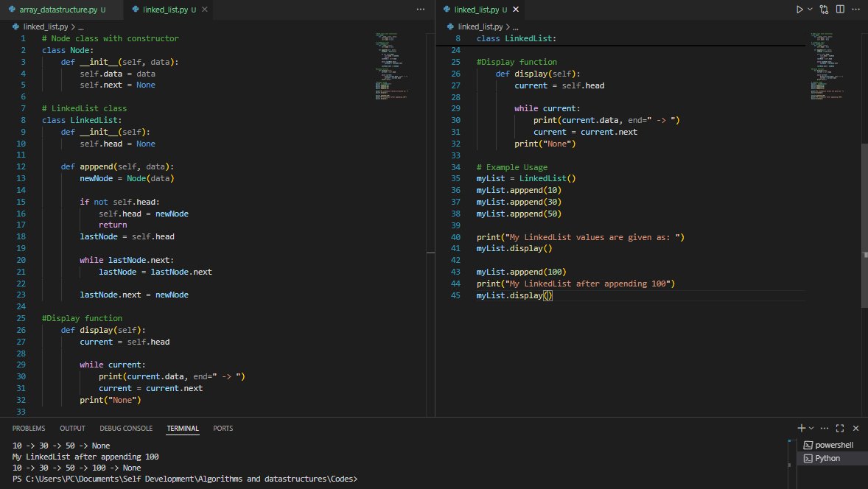Click 'if not self.head:' line

pos(119,202)
